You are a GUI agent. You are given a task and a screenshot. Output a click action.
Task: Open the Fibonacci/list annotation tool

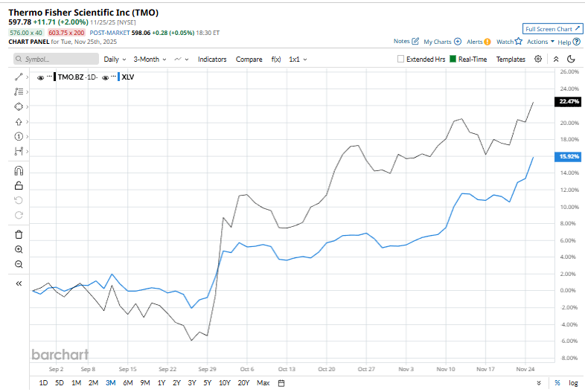(x=19, y=91)
